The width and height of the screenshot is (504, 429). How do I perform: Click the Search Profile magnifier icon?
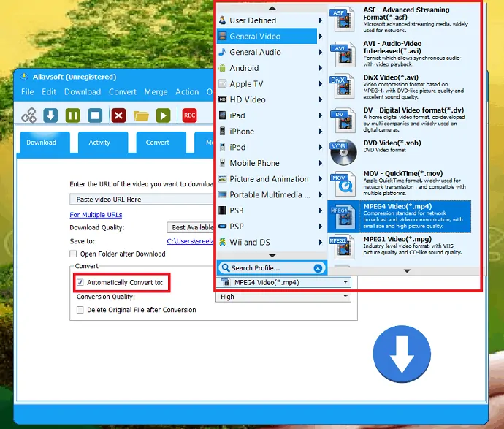point(226,268)
